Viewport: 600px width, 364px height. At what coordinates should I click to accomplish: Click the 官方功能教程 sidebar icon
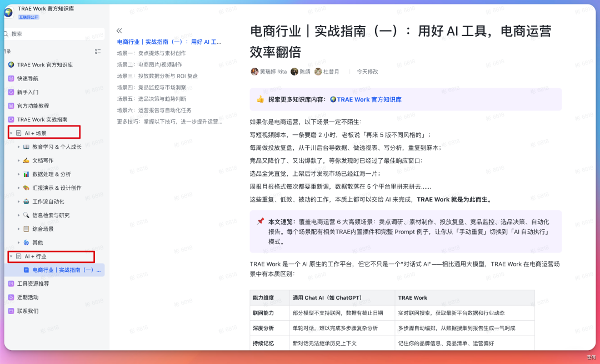pyautogui.click(x=11, y=106)
